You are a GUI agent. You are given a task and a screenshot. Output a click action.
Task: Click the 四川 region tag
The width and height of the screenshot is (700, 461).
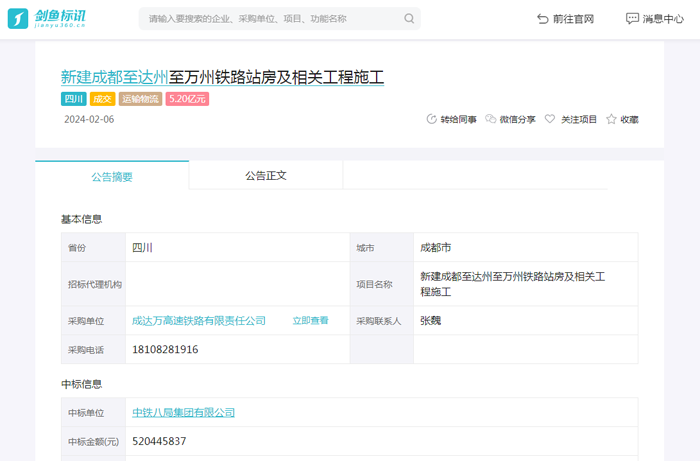[x=74, y=99]
